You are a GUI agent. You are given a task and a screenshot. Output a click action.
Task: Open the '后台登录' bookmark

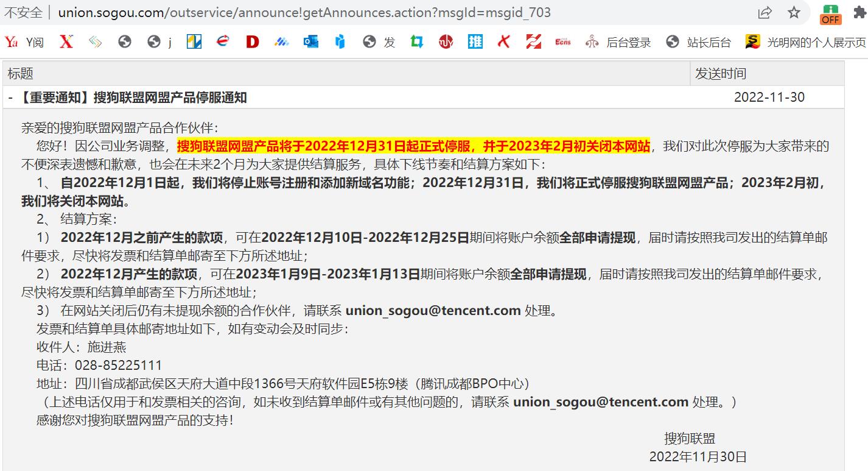coord(618,42)
